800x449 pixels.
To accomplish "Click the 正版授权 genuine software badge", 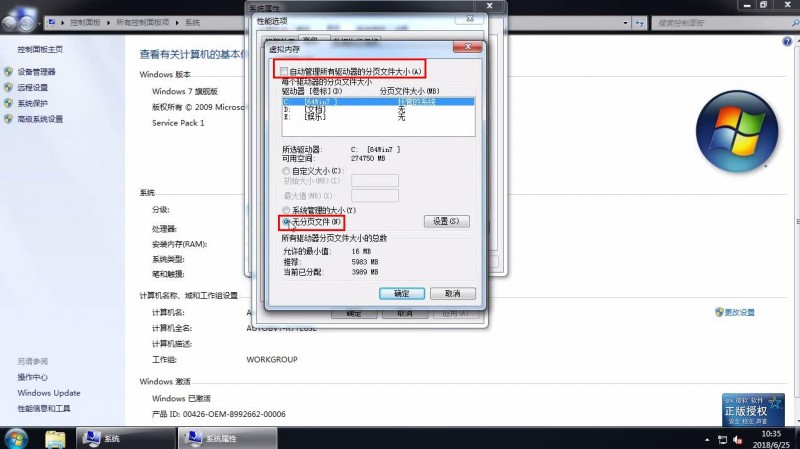I will coord(753,409).
